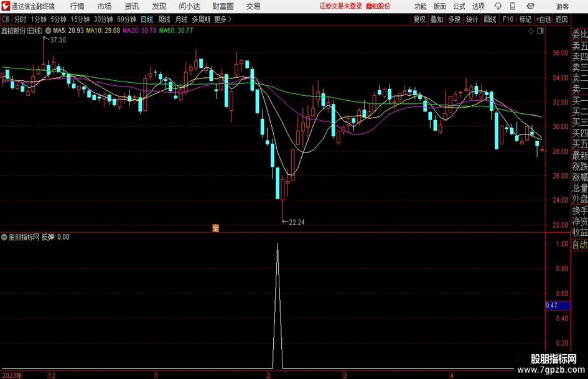Toggle the side panel icon at chart top-right
The width and height of the screenshot is (588, 379).
[540, 31]
